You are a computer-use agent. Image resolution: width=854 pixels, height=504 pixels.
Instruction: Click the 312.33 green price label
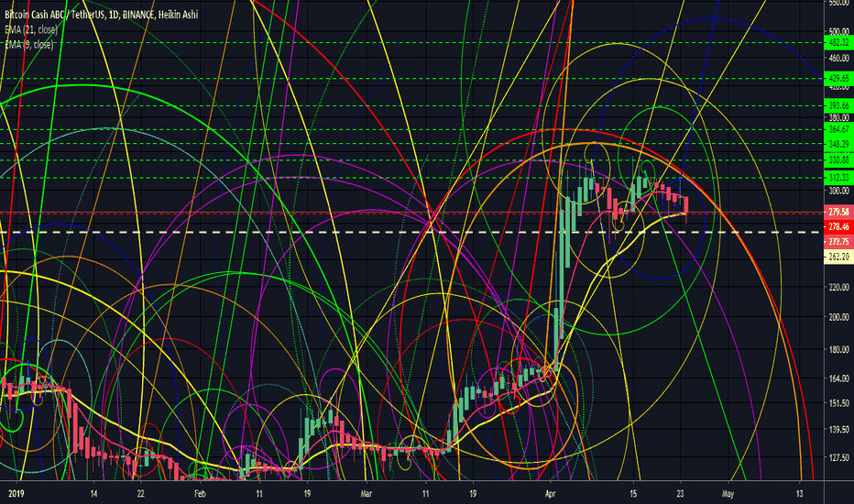pos(838,178)
